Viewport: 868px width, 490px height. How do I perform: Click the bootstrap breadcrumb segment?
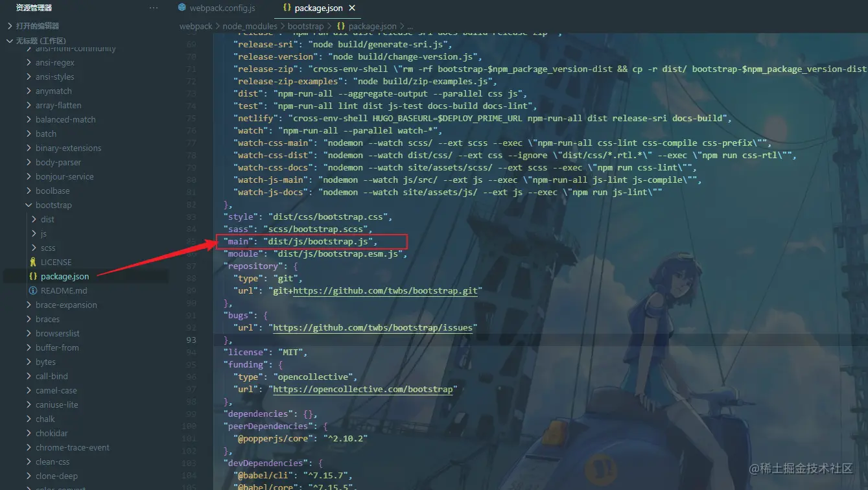coord(305,27)
